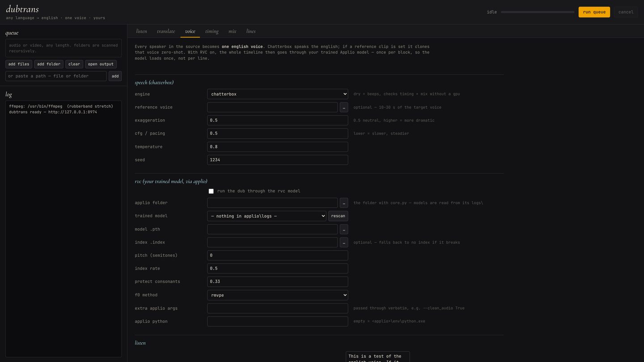Browse for model .pth file

click(344, 229)
